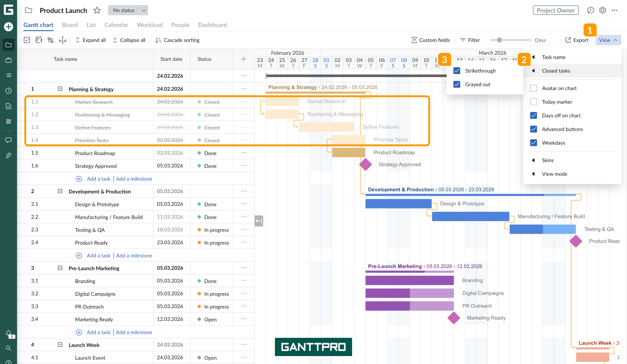Uncheck the Strikethrough option
Image resolution: width=627 pixels, height=364 pixels.
coord(457,71)
